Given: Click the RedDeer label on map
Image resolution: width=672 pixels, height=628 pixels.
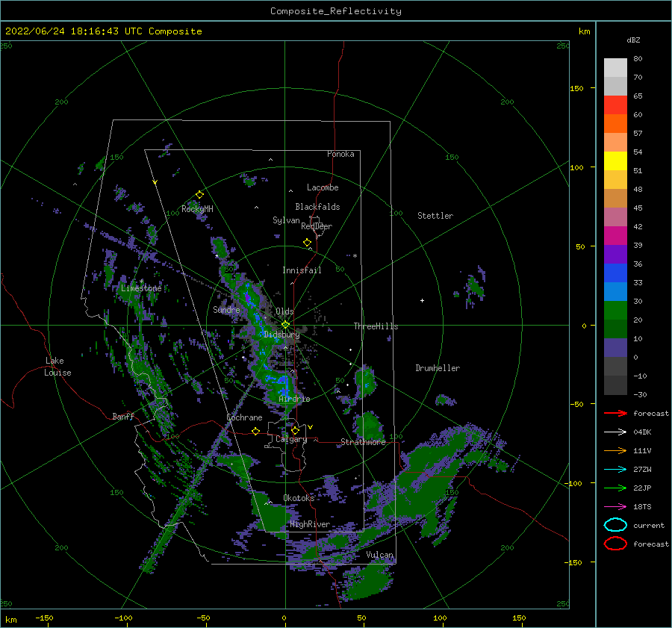Looking at the screenshot, I should (x=317, y=226).
